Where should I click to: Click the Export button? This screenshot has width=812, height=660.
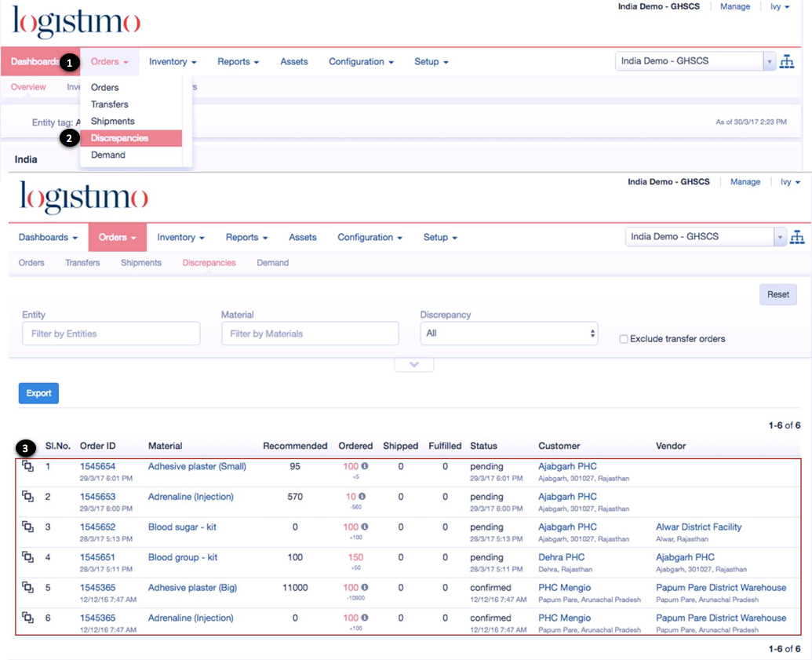pyautogui.click(x=39, y=393)
